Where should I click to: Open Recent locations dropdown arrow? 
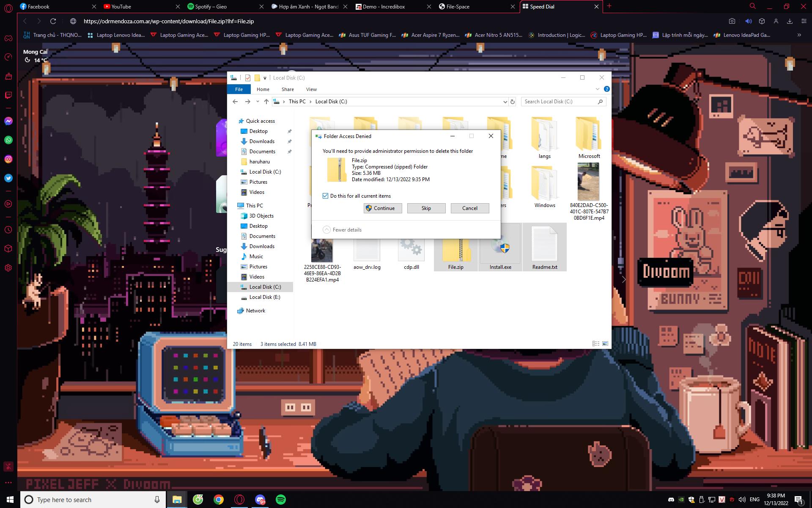click(258, 102)
